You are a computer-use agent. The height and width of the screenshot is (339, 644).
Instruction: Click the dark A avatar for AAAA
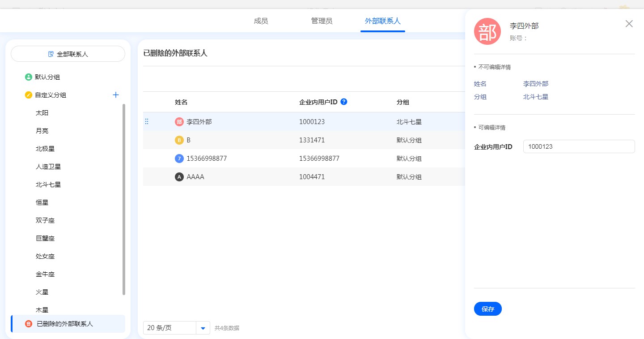(179, 177)
